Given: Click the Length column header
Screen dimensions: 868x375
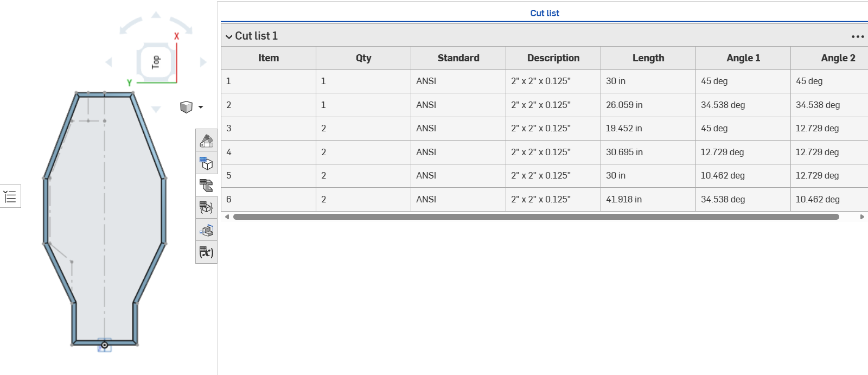Looking at the screenshot, I should tap(648, 58).
